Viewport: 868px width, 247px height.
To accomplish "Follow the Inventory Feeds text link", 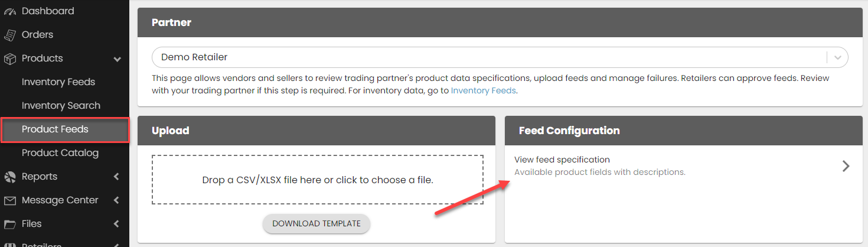I will pos(483,91).
